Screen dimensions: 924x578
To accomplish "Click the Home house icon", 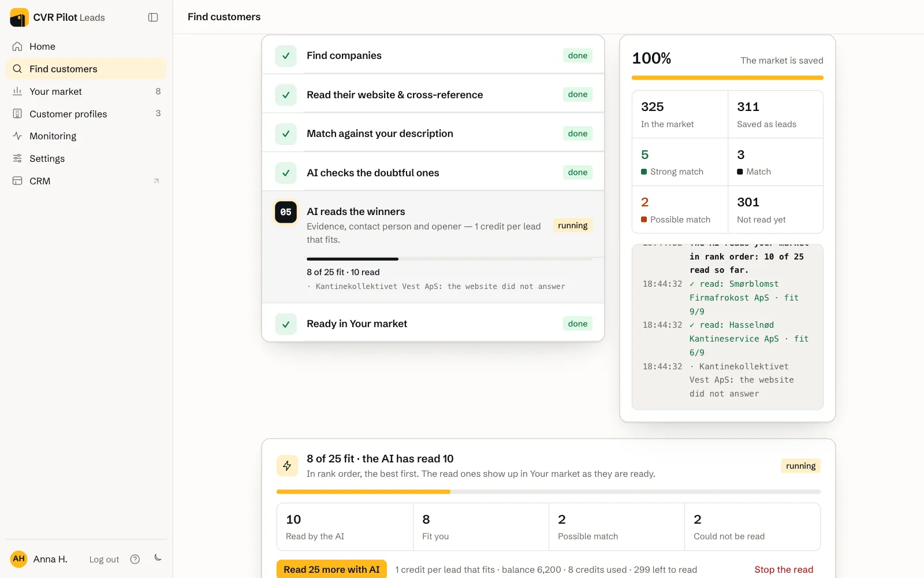I will (x=17, y=46).
